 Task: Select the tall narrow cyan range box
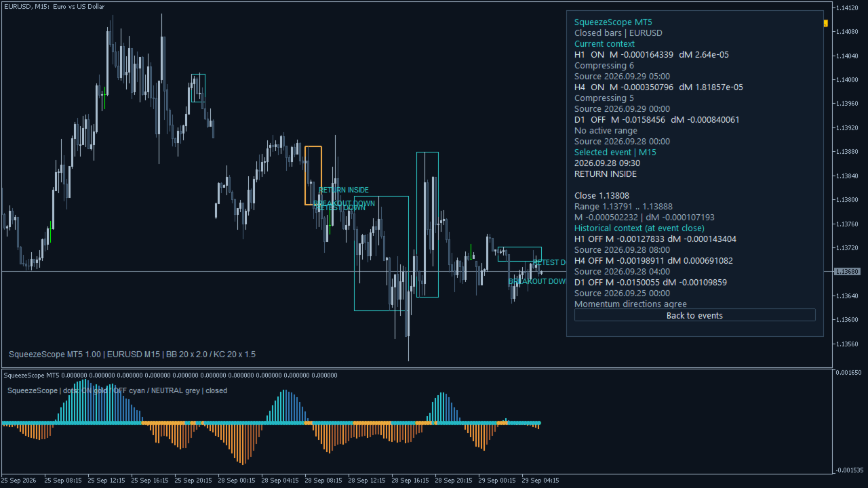(427, 224)
